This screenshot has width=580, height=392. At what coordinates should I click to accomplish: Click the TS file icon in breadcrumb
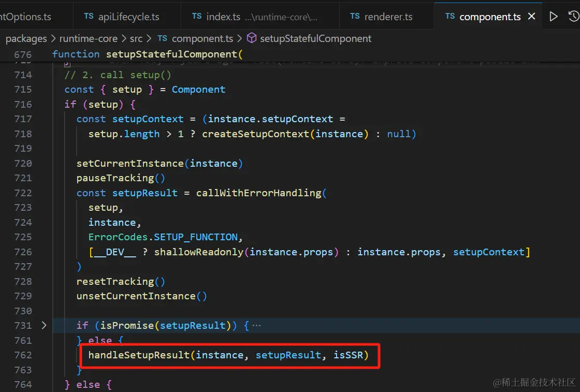click(162, 38)
